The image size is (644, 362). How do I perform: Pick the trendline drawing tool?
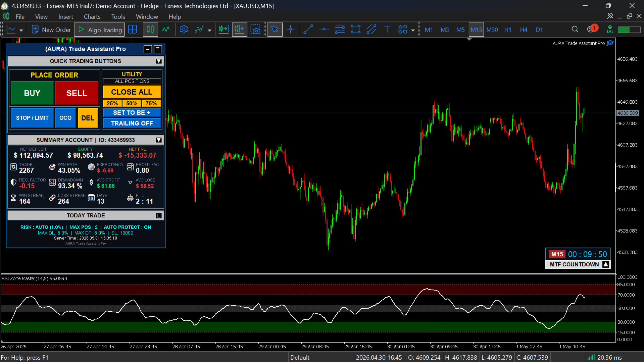(308, 30)
